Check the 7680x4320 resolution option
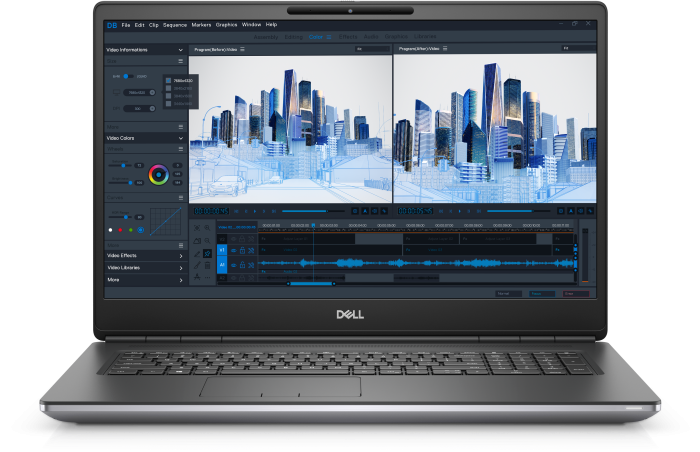700x452 pixels. coord(168,81)
